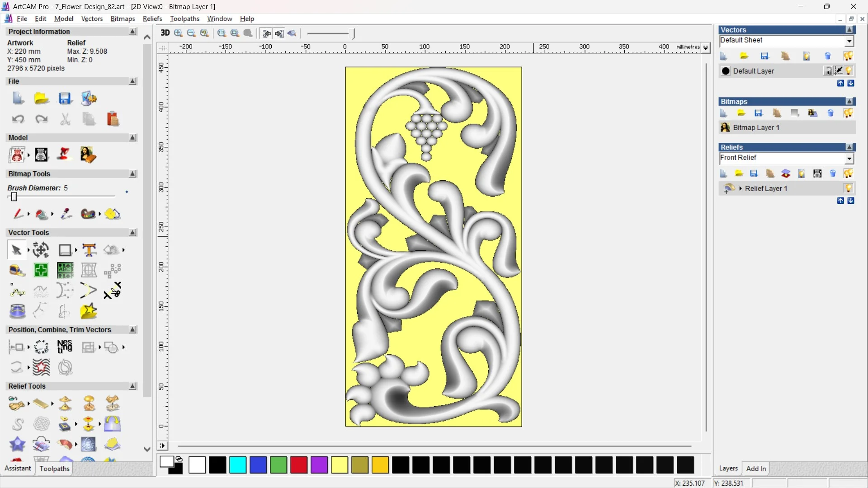Click the Layers button at bottom right
Screen dimensions: 868x488
[728, 469]
